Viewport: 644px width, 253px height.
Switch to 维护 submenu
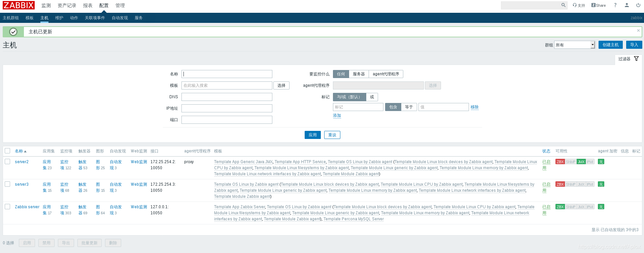click(x=59, y=18)
